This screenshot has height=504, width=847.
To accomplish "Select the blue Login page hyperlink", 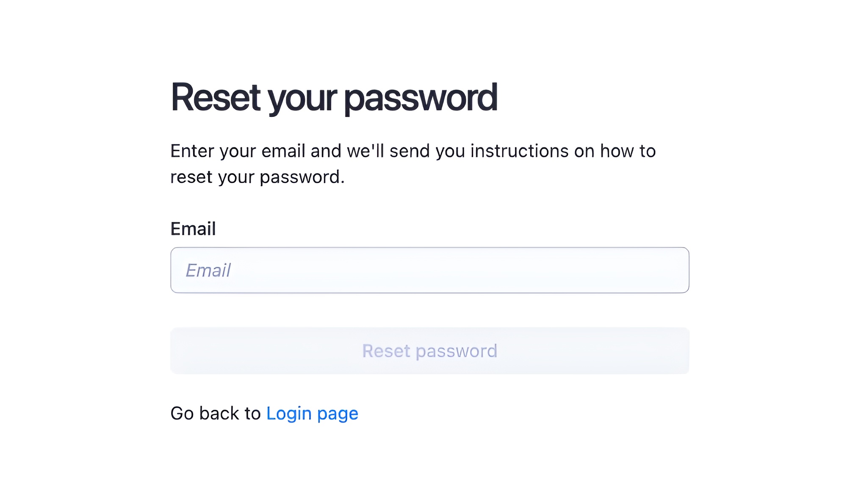I will [x=312, y=413].
